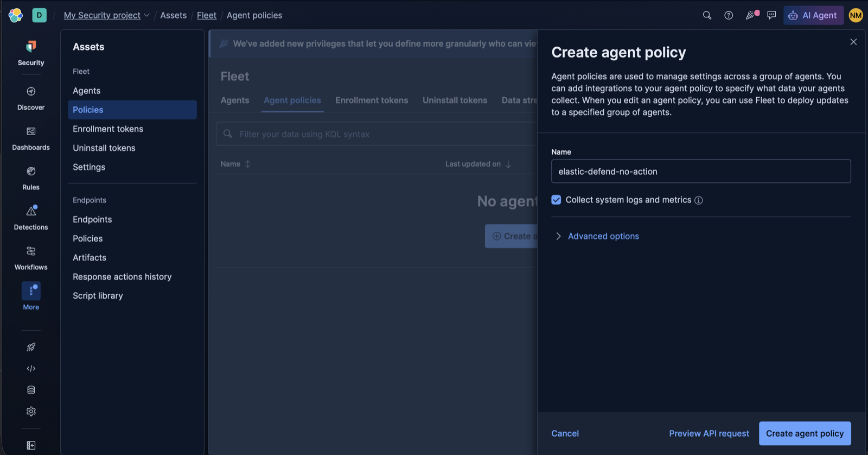
Task: Expand Advanced options
Action: pyautogui.click(x=597, y=236)
